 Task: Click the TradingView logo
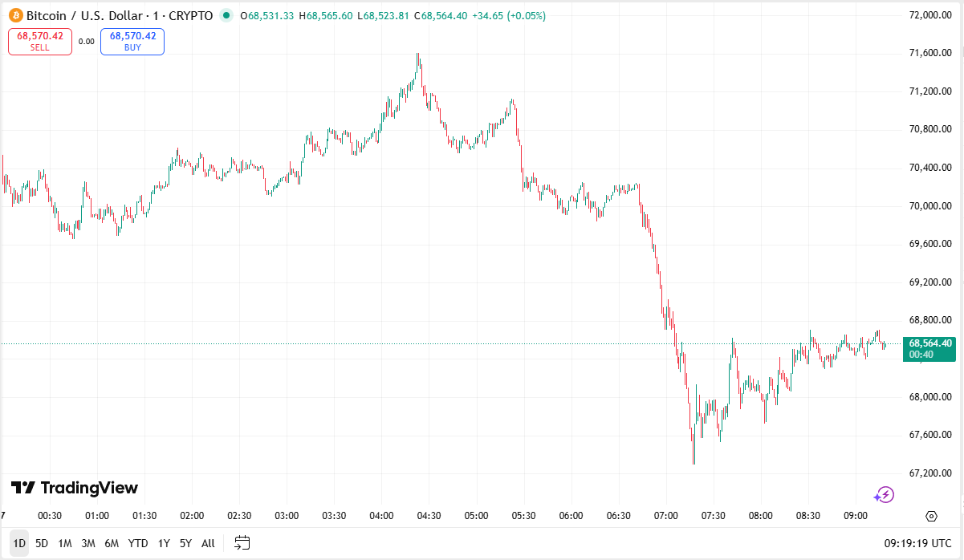coord(75,488)
